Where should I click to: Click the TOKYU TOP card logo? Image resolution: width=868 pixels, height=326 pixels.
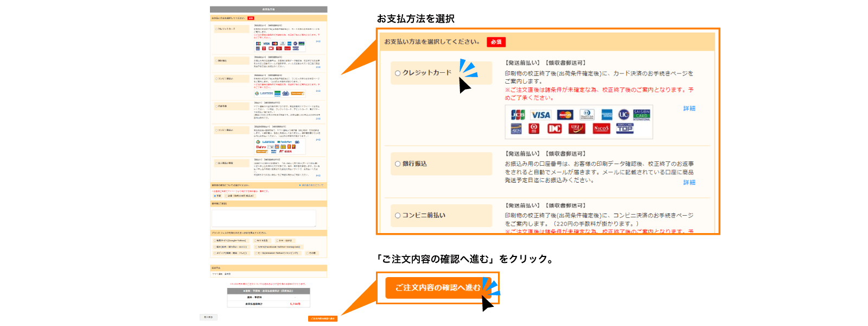click(624, 129)
